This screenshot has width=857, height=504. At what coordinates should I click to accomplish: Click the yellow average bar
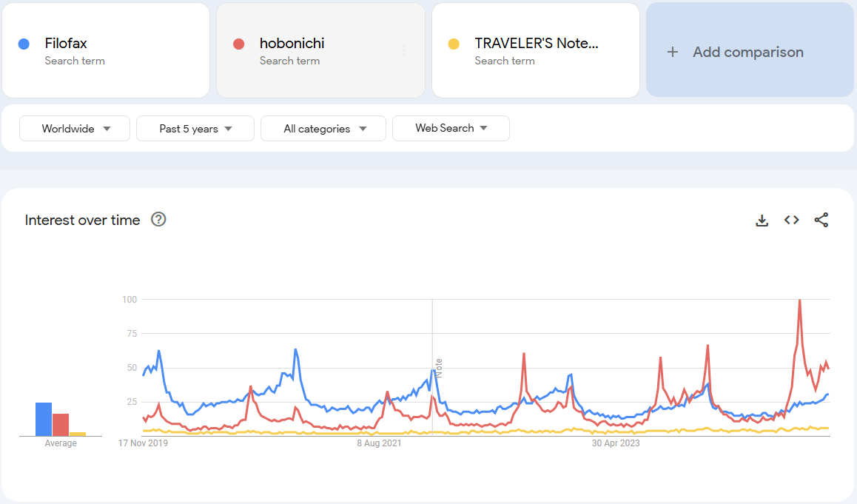tap(78, 434)
